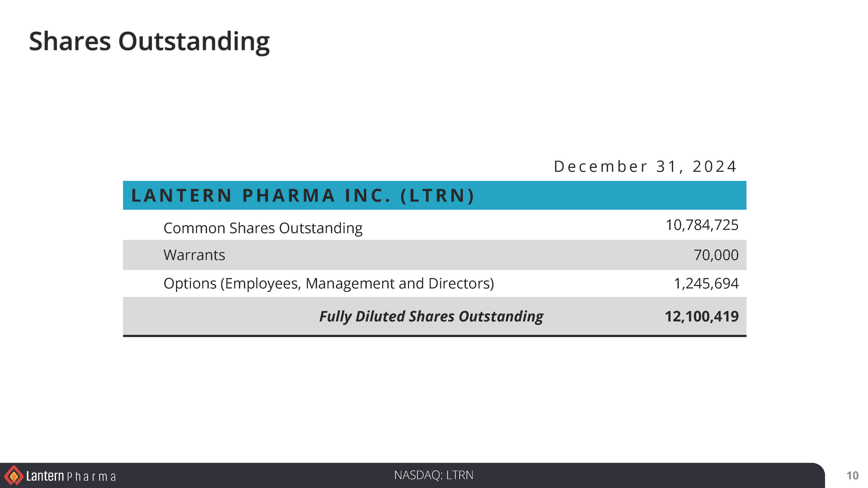Click the "Warrants" row label
868x488 pixels.
(x=194, y=255)
